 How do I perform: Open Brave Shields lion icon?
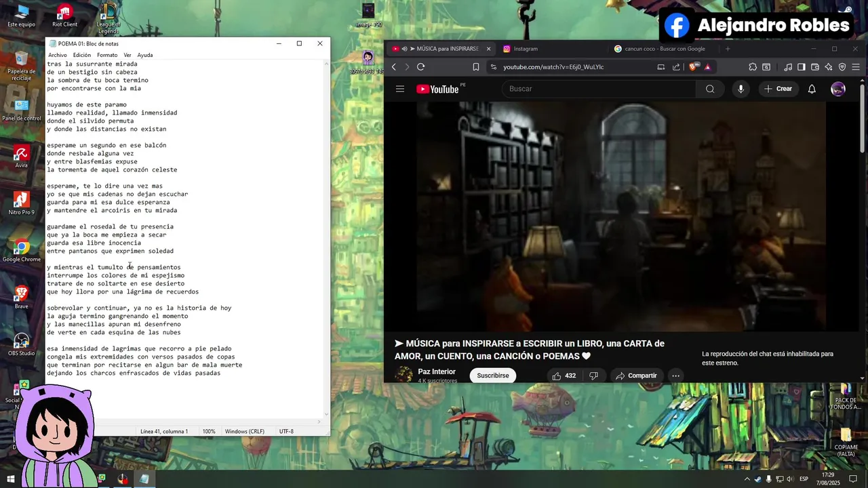click(x=692, y=67)
